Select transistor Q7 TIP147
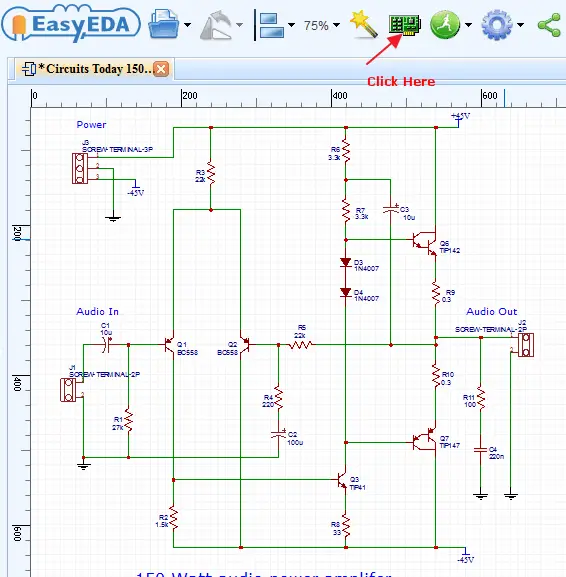This screenshot has width=566, height=577. click(425, 440)
